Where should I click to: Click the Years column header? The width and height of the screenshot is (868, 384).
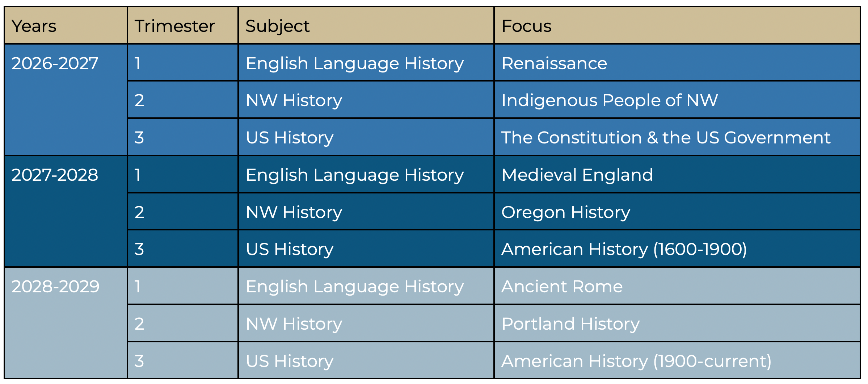click(66, 26)
